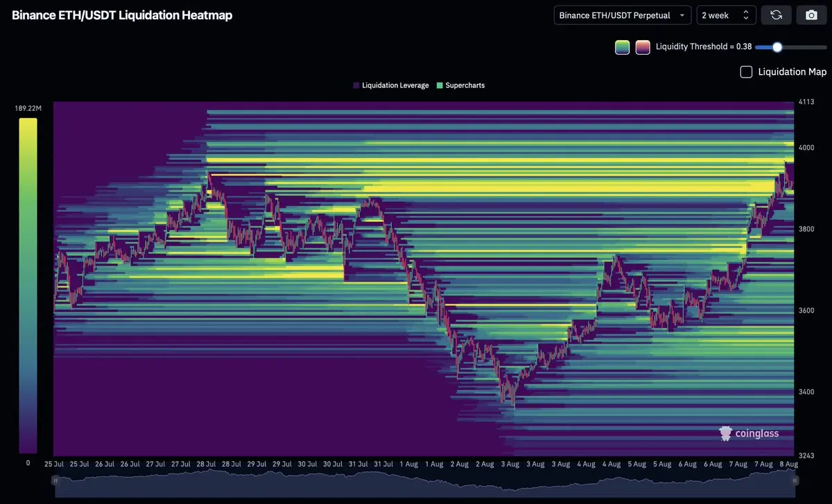
Task: Open the 2 week timeframe selector
Action: [726, 15]
